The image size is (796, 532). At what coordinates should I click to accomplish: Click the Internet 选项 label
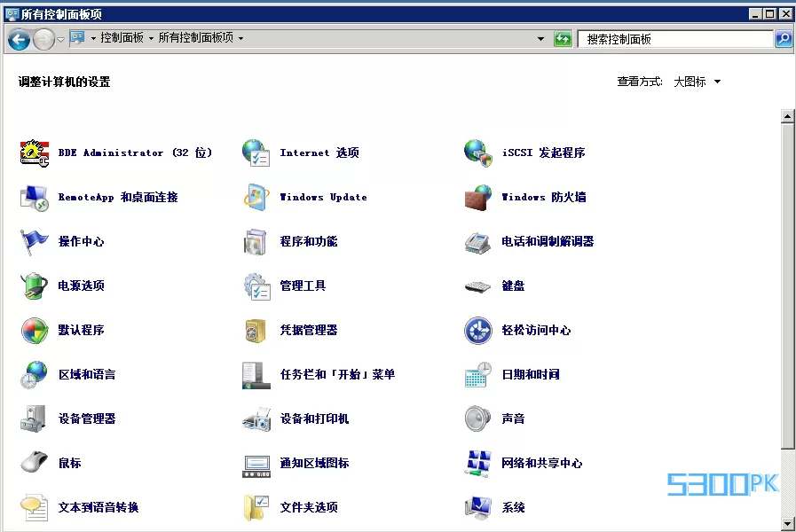click(x=319, y=153)
